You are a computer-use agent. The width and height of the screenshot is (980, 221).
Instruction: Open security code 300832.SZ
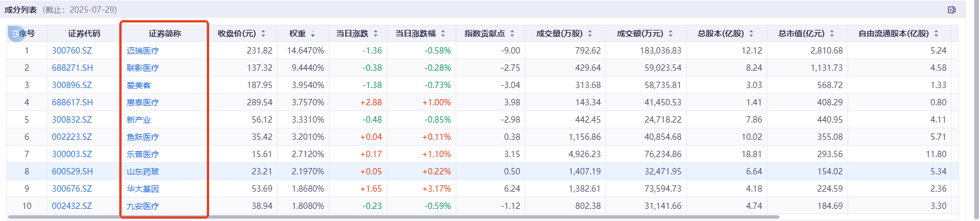(72, 120)
